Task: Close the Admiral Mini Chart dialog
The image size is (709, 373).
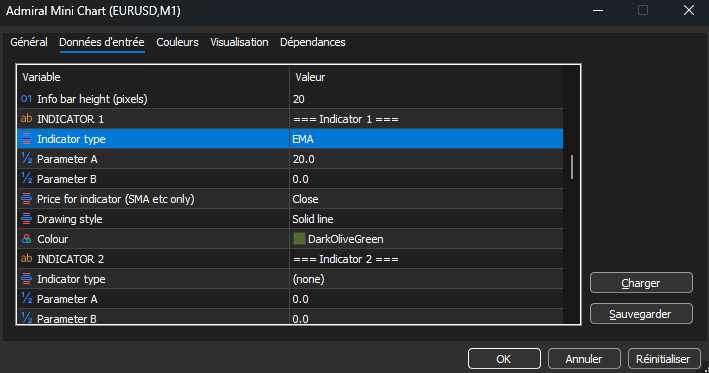Action: pyautogui.click(x=689, y=10)
